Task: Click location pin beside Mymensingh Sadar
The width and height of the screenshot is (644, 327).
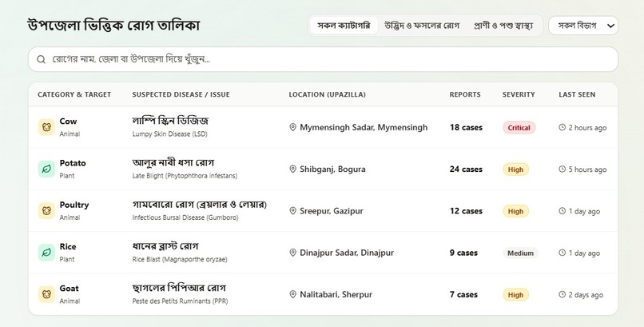Action: [293, 128]
